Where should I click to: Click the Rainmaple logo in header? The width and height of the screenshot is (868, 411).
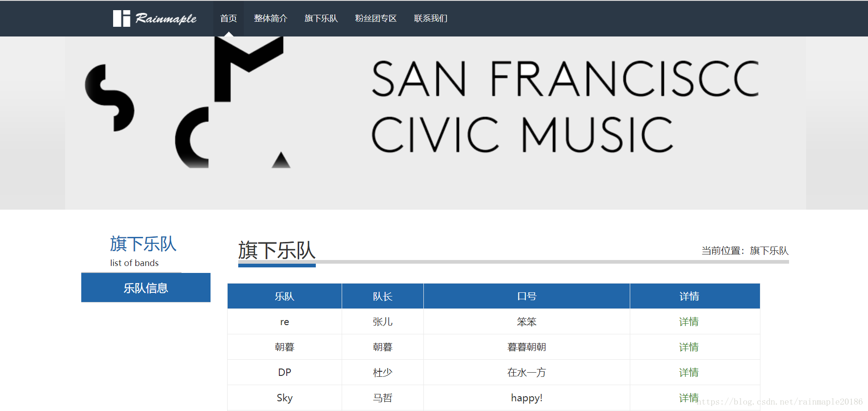[x=155, y=18]
